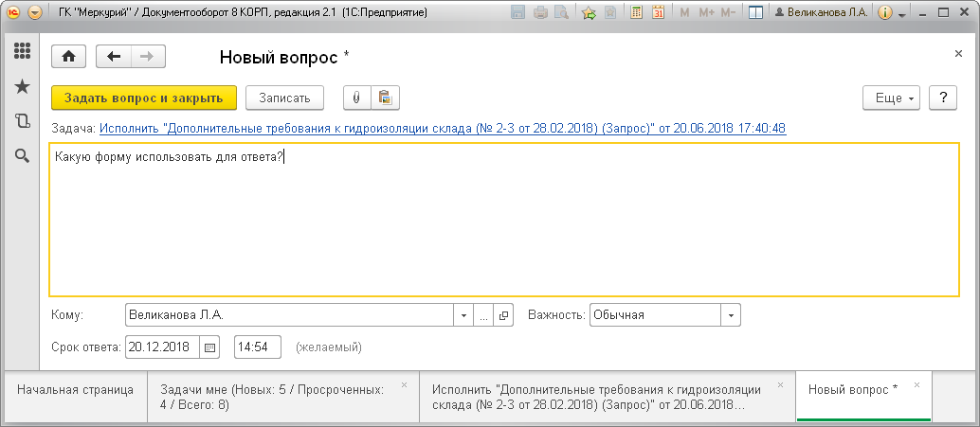Click Важность field showing Обычная
Image resolution: width=980 pixels, height=427 pixels.
pyautogui.click(x=655, y=315)
